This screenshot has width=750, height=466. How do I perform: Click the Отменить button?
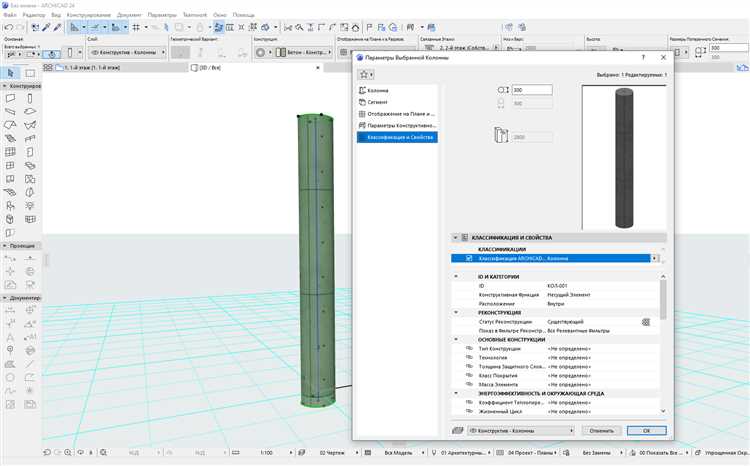[601, 431]
